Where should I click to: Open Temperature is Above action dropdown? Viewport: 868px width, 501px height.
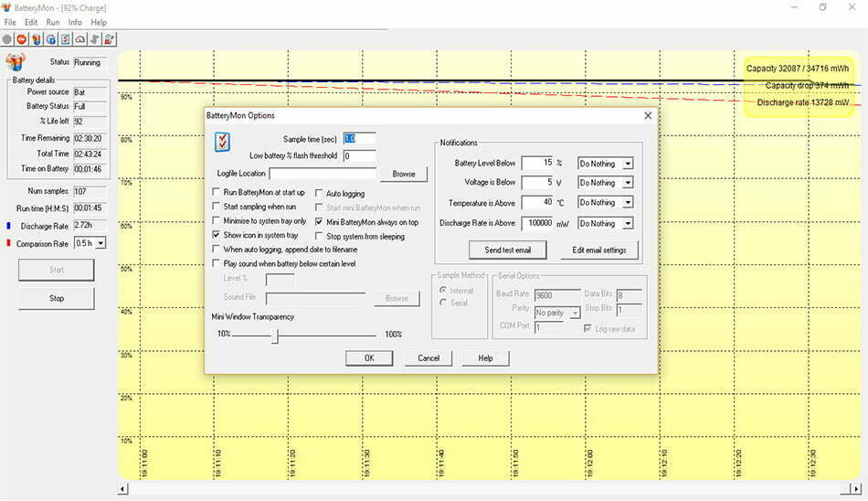[x=628, y=202]
